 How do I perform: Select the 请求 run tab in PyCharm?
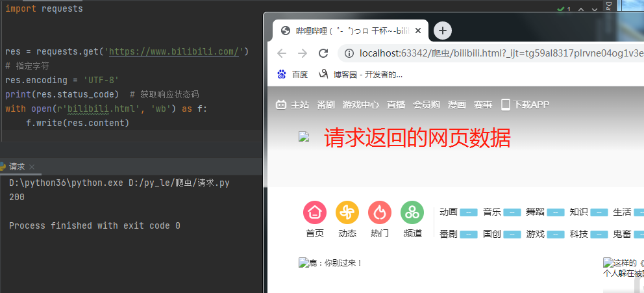[x=17, y=166]
